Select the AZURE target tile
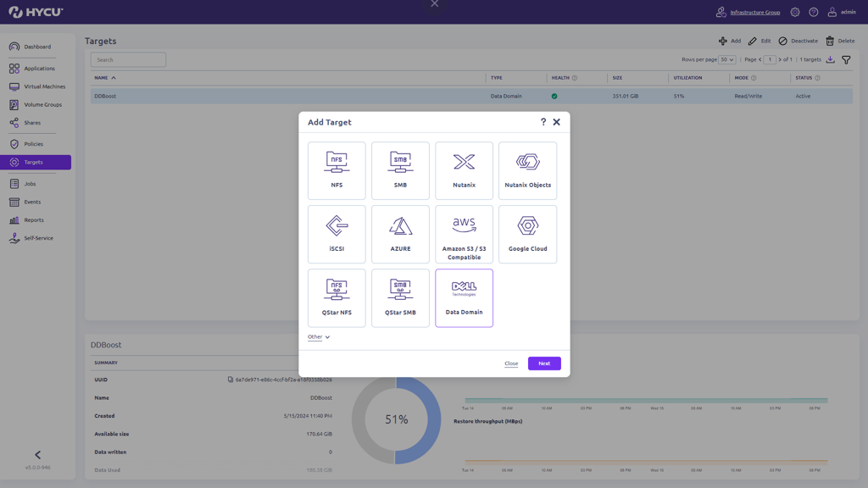 point(400,234)
